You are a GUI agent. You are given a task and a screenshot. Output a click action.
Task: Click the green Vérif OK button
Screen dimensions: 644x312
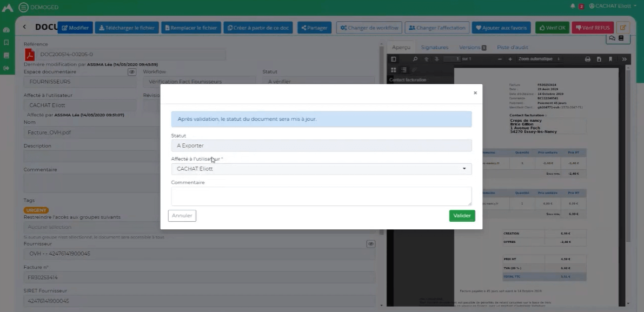tap(553, 28)
